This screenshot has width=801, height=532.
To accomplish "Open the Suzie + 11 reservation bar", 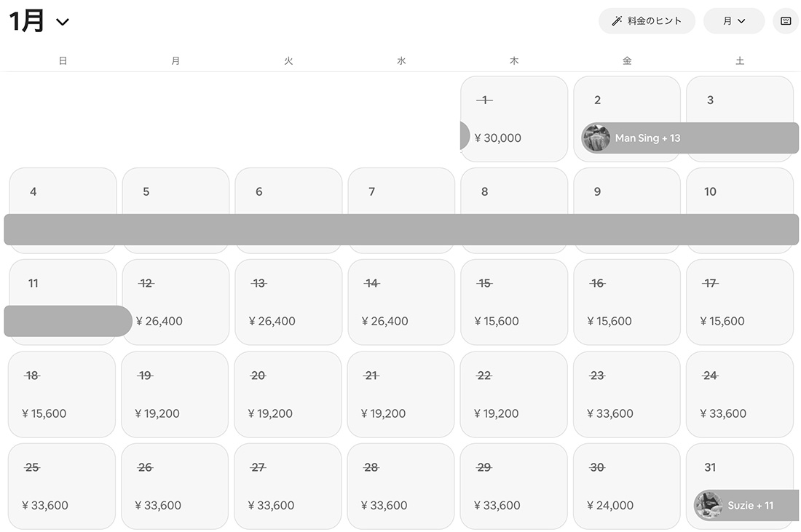I will [x=757, y=505].
